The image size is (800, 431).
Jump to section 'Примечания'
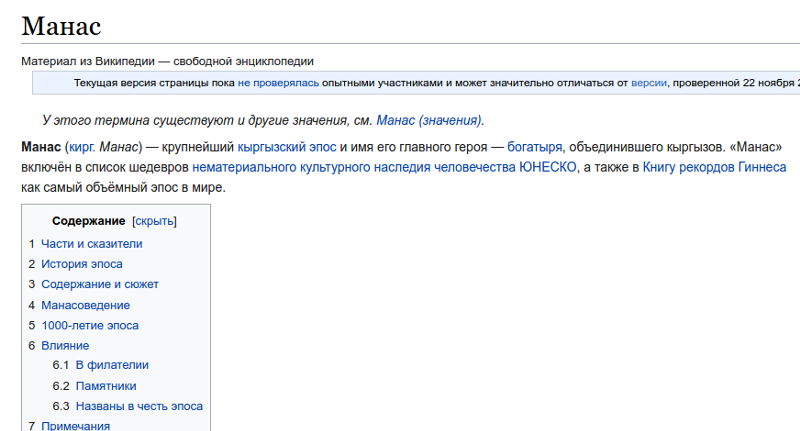[76, 425]
